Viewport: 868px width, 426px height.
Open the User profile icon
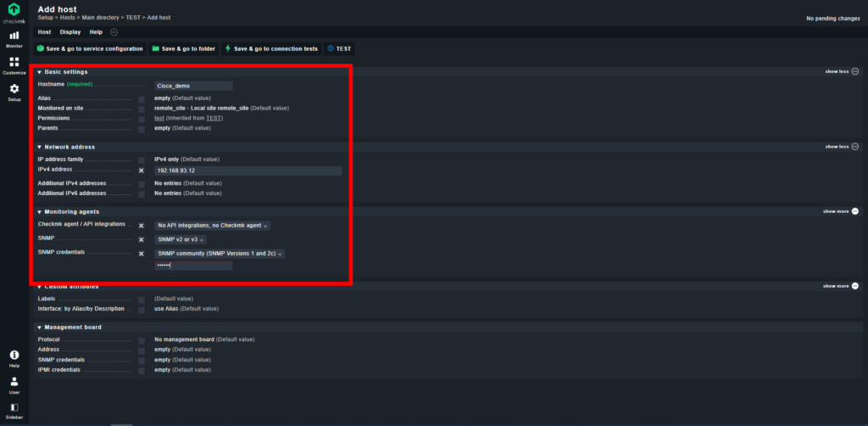tap(14, 382)
